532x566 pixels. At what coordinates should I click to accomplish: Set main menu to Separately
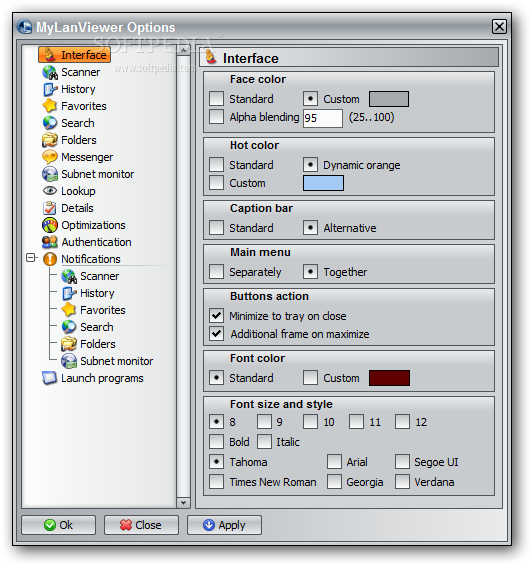pos(217,271)
